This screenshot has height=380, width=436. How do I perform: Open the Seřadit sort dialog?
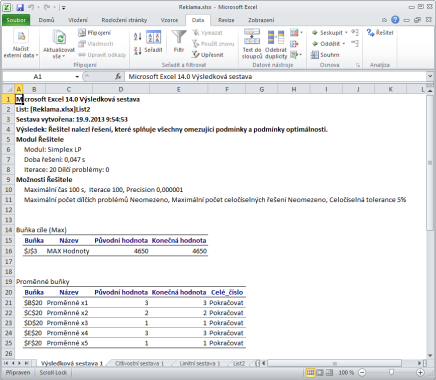[x=153, y=42]
